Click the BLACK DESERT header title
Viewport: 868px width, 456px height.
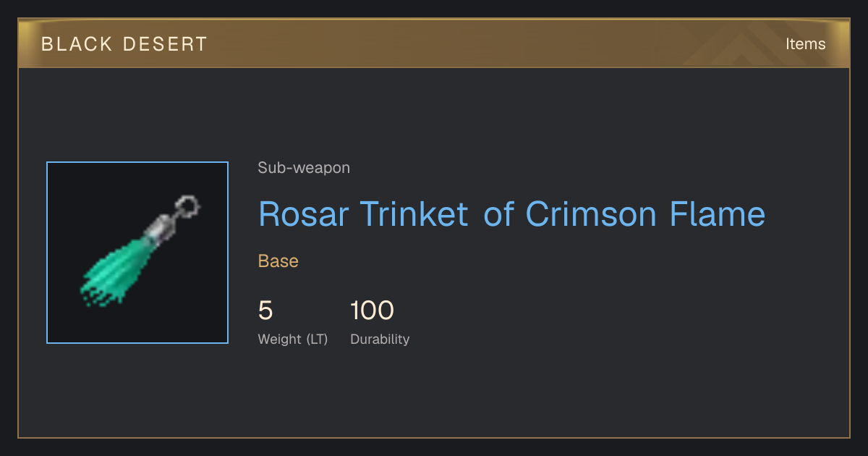[124, 44]
